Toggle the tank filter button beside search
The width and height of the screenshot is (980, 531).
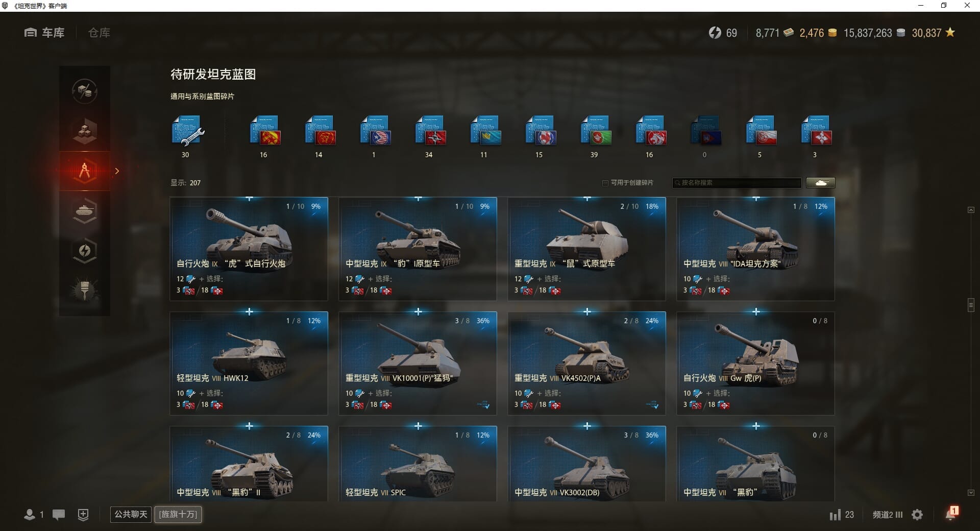[x=821, y=183]
